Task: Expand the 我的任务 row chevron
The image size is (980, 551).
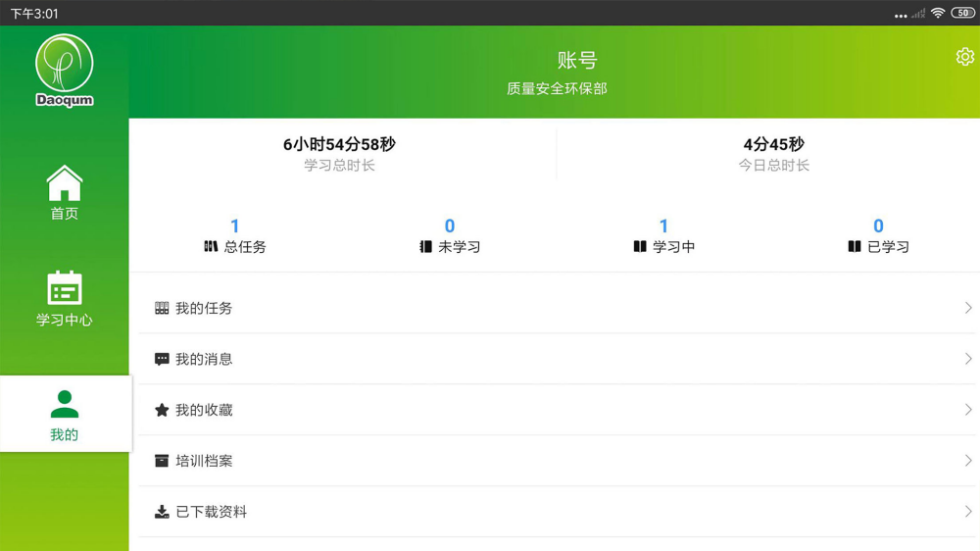Action: (x=968, y=308)
